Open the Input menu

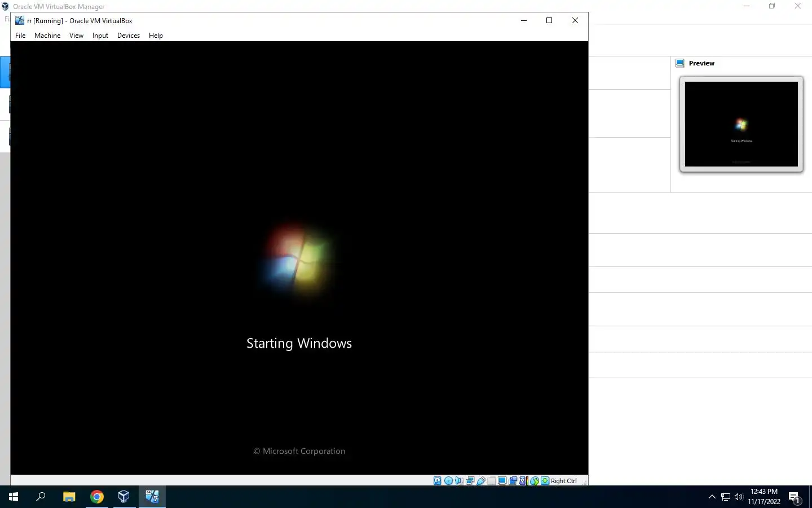[x=100, y=35]
